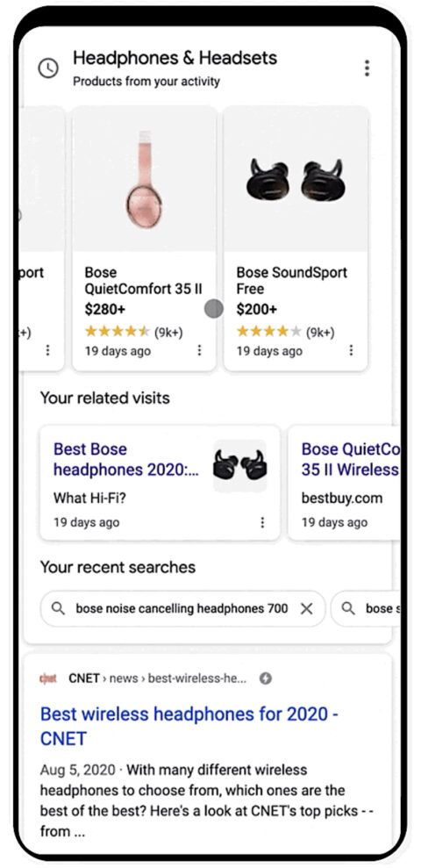Image resolution: width=421 pixels, height=868 pixels.
Task: Click the AMP lightning icon next to CNET
Action: [x=266, y=678]
